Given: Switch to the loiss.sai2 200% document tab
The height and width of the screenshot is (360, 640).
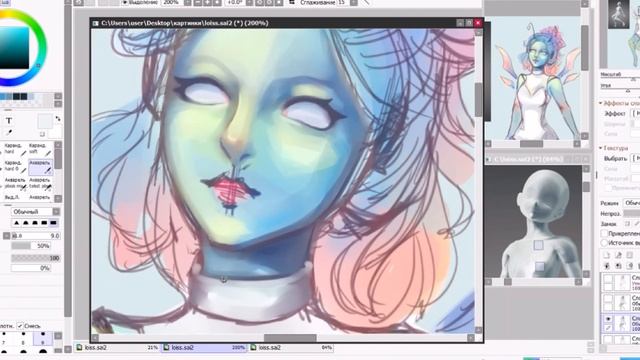Looking at the screenshot, I should (204, 348).
